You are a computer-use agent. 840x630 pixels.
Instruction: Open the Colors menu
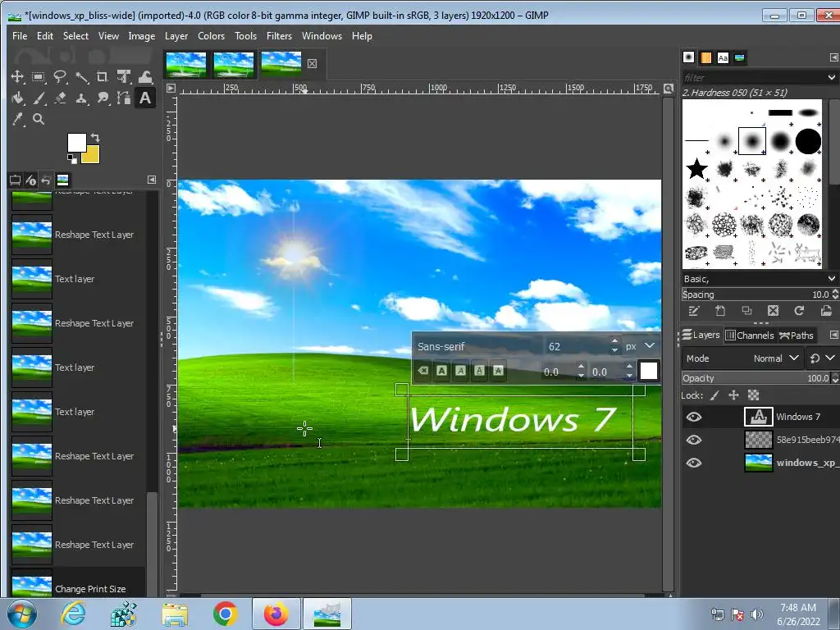point(211,36)
